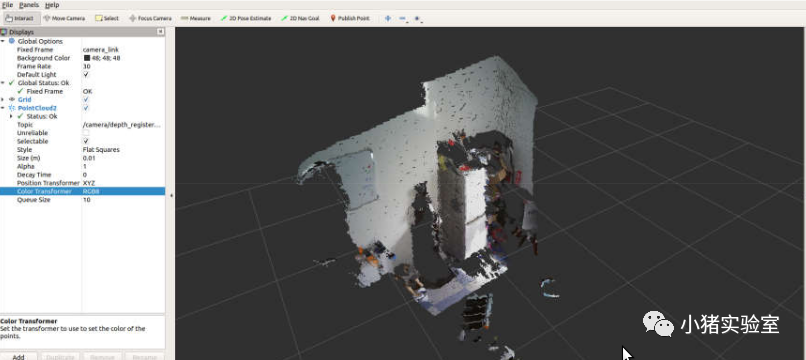Click the Background Color swatch
Image resolution: width=806 pixels, height=360 pixels.
[x=87, y=58]
